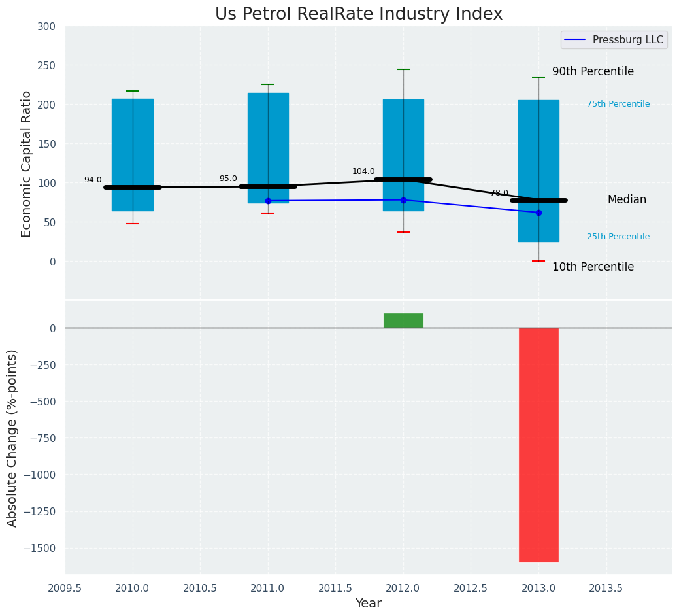The width and height of the screenshot is (679, 616).
Task: Click the x-axis tick '2013.5'
Action: pyautogui.click(x=606, y=588)
